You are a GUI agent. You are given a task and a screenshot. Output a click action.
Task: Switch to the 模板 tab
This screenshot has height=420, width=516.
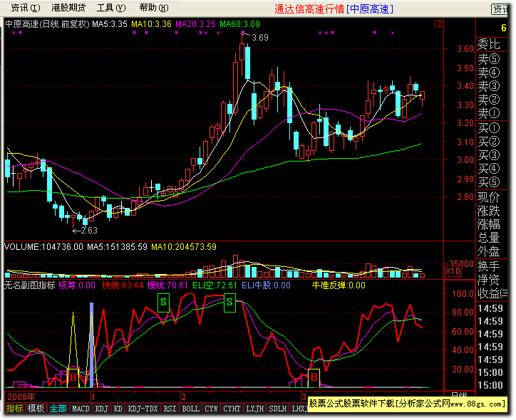[x=36, y=408]
